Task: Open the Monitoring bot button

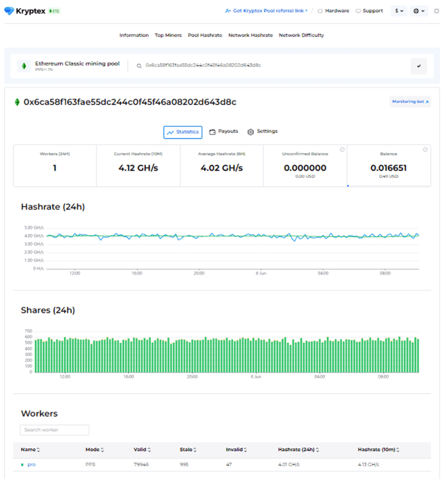Action: [410, 102]
